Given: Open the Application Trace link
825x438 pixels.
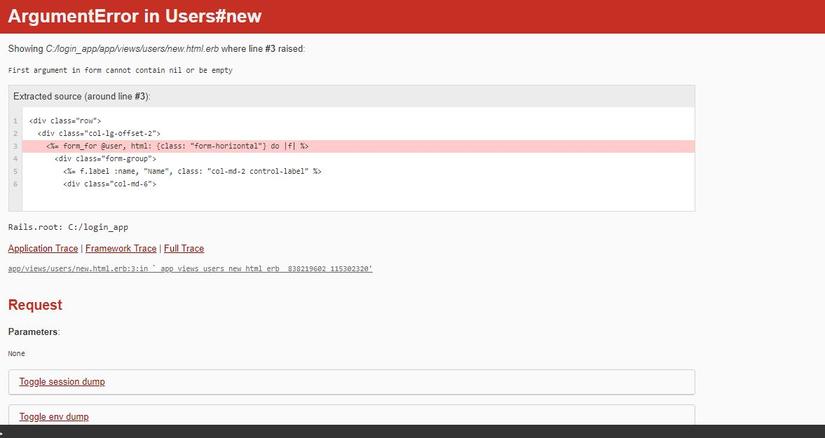Looking at the screenshot, I should [43, 248].
